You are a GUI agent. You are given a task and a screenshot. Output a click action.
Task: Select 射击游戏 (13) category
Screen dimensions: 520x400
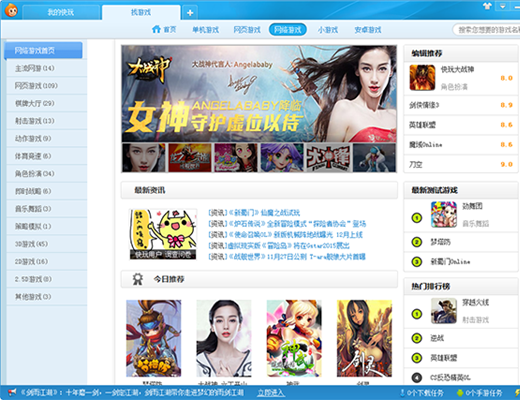47,121
